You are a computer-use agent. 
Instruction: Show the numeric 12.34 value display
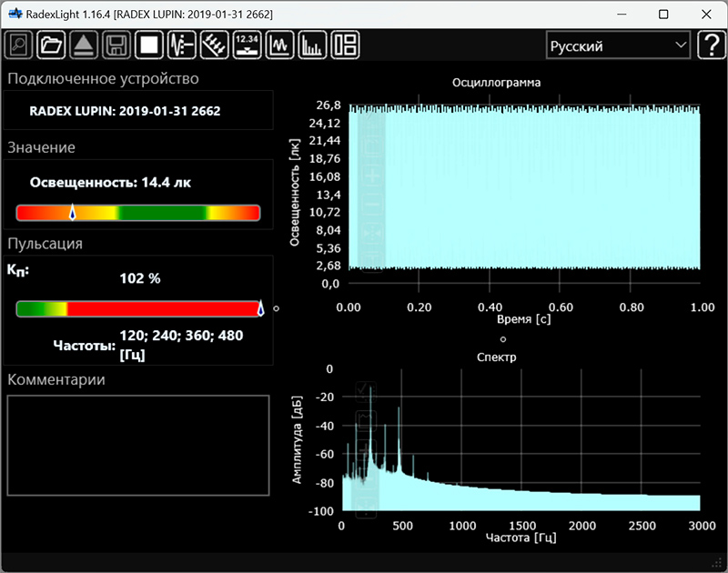247,45
